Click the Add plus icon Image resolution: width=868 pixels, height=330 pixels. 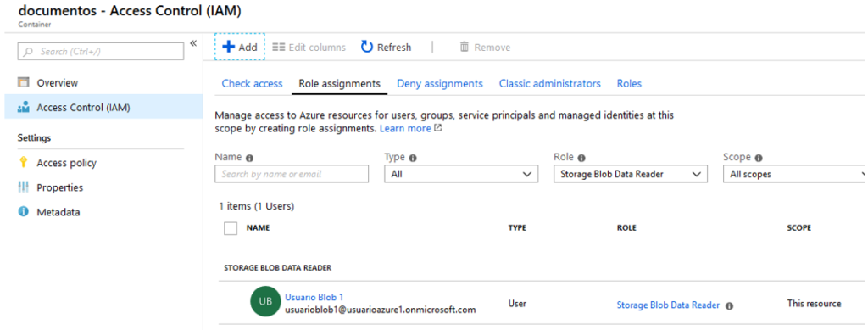point(229,47)
